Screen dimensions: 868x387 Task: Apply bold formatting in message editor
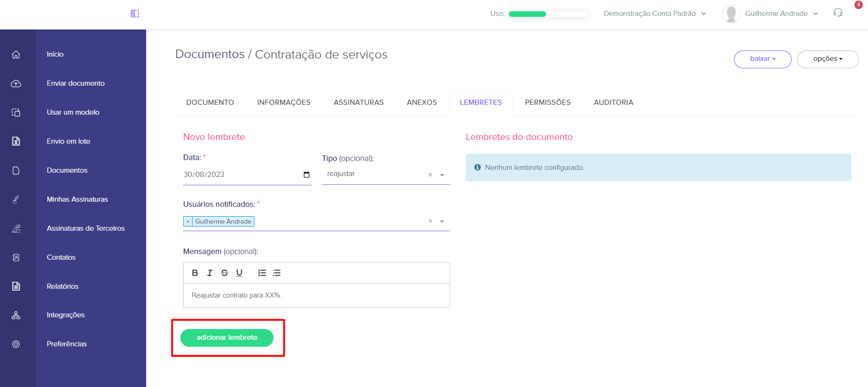195,273
